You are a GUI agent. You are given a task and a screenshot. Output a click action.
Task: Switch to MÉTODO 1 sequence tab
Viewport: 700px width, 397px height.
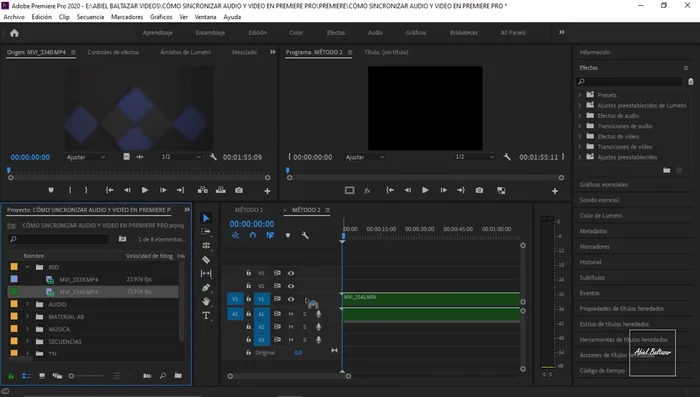pos(249,210)
